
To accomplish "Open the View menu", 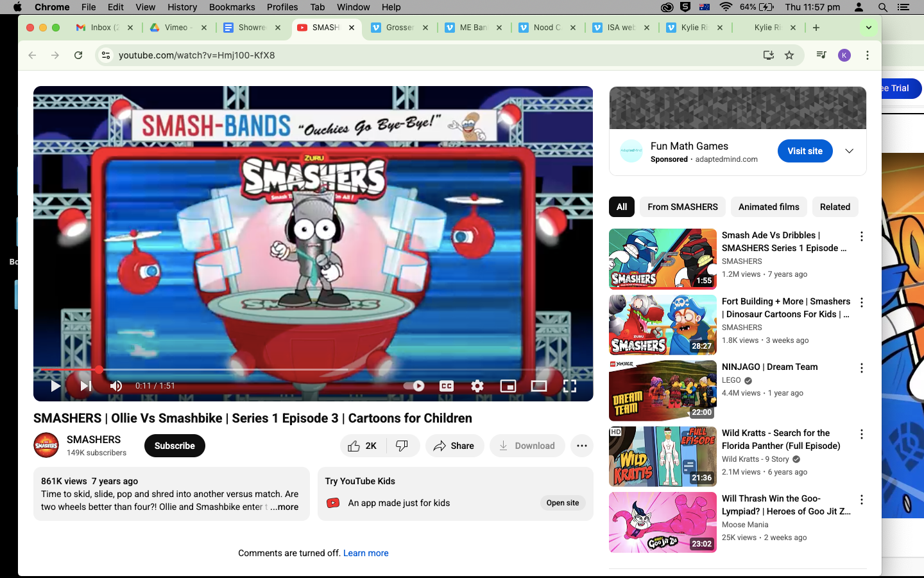I will (x=145, y=7).
